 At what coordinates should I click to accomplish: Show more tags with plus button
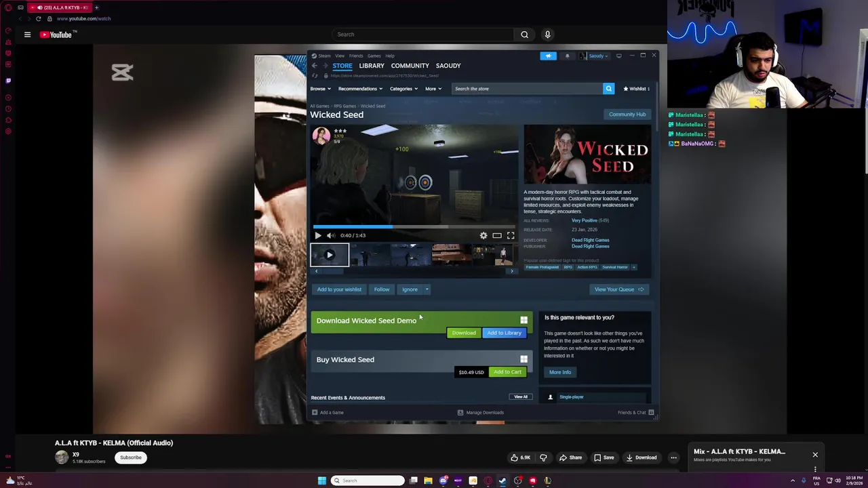point(634,267)
